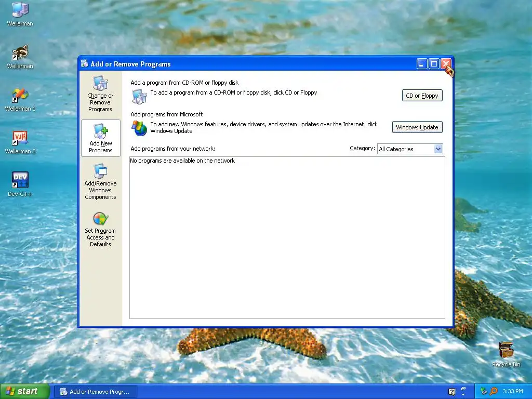The width and height of the screenshot is (532, 399).
Task: Close the Add or Remove Programs window
Action: [x=445, y=64]
